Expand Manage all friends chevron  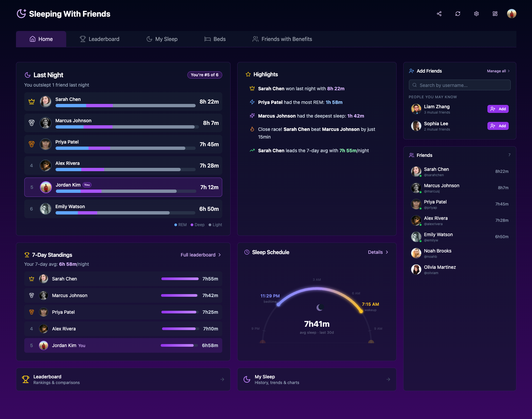point(508,71)
